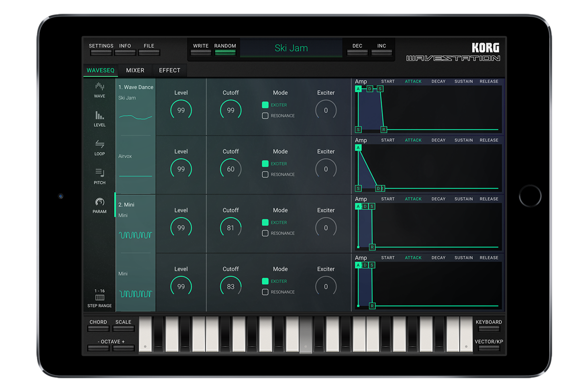Image resolution: width=588 pixels, height=392 pixels.
Task: Open the STEP RANGE 1-16 icon
Action: 99,298
